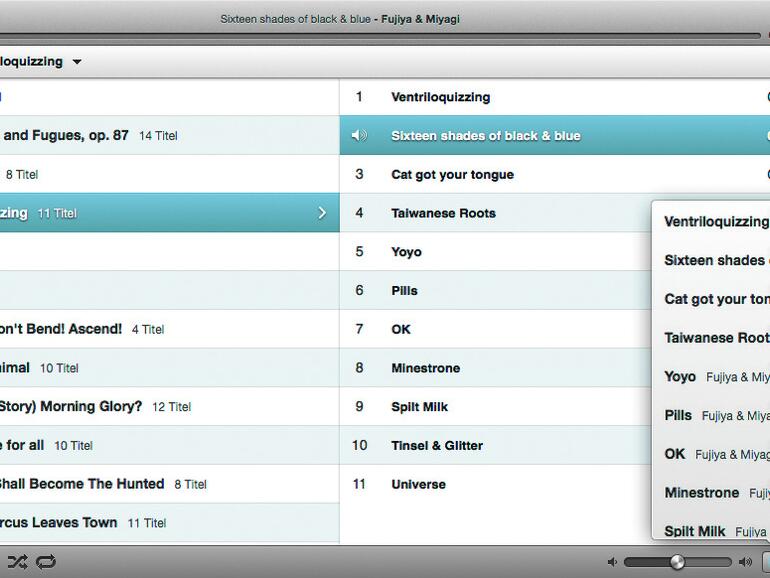The image size is (770, 578).
Task: Choose OK in the popup queue list
Action: (x=712, y=454)
